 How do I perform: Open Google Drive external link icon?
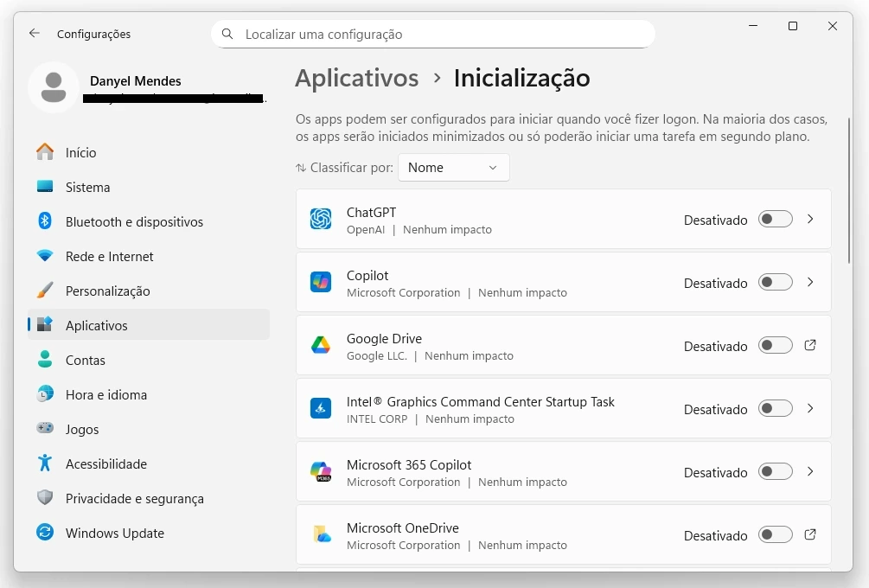click(x=810, y=345)
